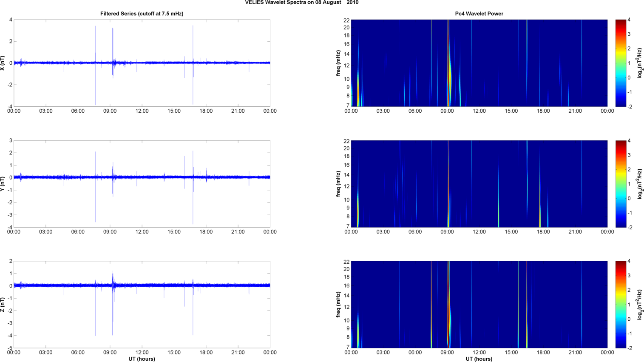Click the bottom wavelet power colorbar
This screenshot has width=644, height=362.
[621, 305]
